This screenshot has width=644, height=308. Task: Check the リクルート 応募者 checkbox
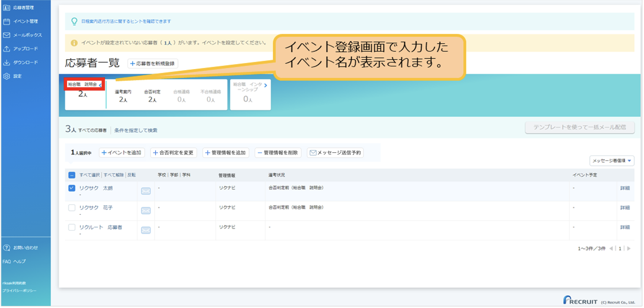click(x=72, y=227)
